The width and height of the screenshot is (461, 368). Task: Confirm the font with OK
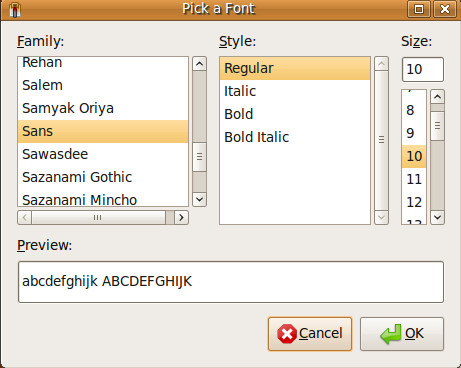pos(402,334)
